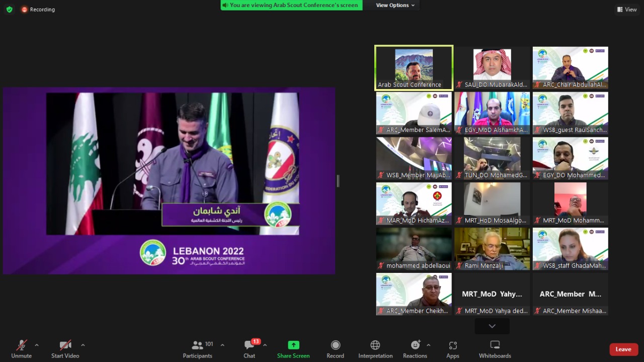Click the Record icon

[335, 345]
